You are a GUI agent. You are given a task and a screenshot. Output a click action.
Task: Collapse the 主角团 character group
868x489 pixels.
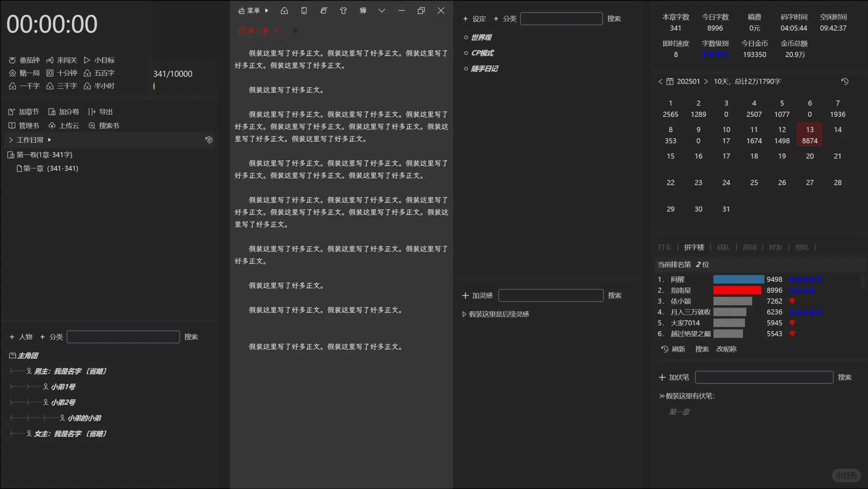pyautogui.click(x=12, y=356)
